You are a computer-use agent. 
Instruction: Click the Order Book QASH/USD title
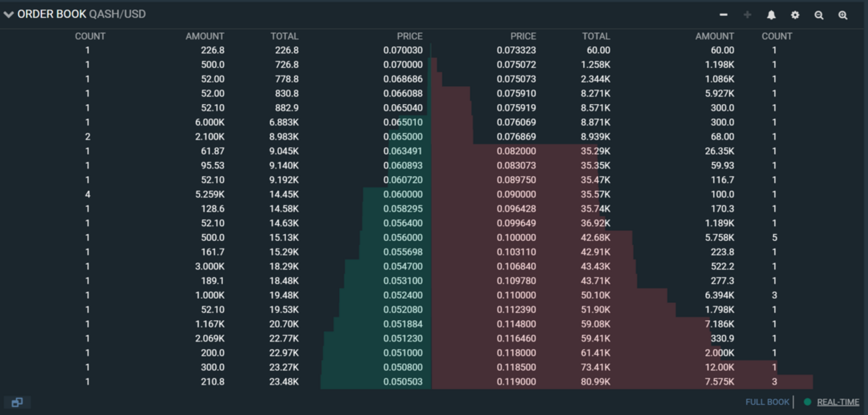tap(81, 14)
